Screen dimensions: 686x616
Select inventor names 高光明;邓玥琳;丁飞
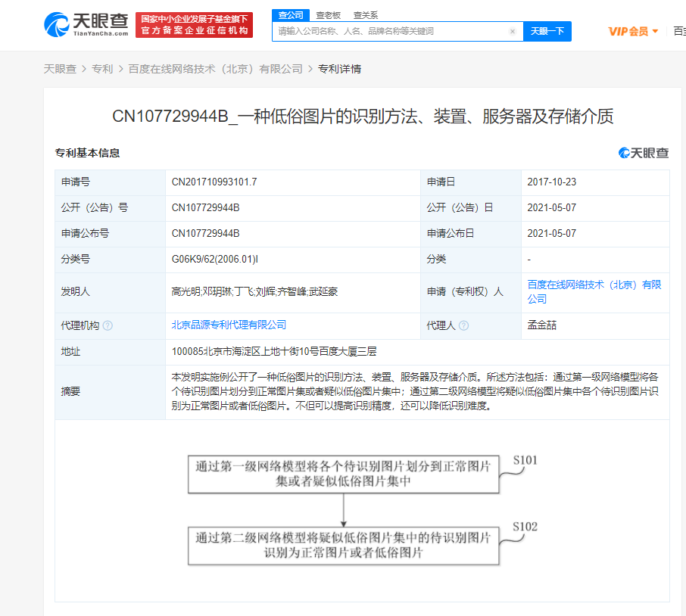pyautogui.click(x=213, y=291)
